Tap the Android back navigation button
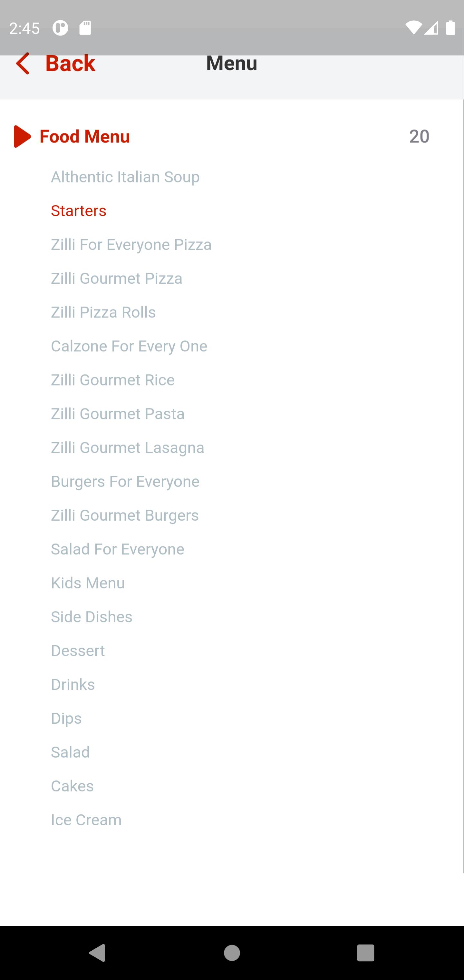This screenshot has width=464, height=980. point(97,953)
